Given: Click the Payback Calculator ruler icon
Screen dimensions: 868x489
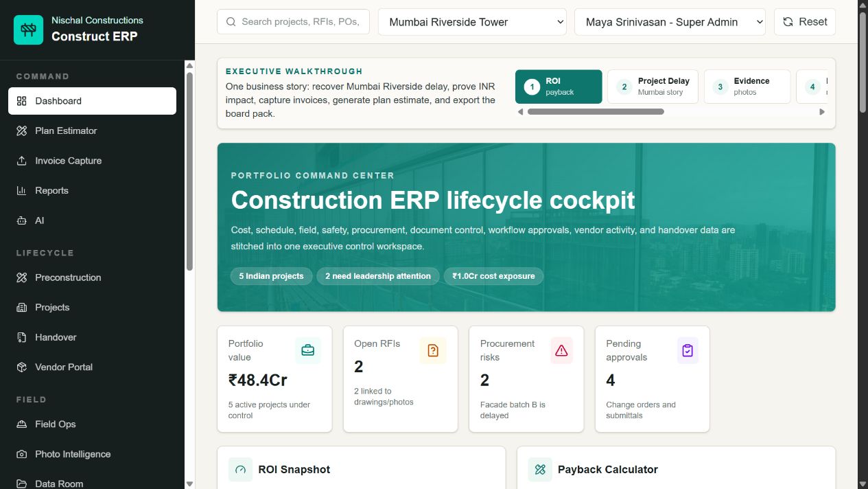Looking at the screenshot, I should (x=540, y=470).
